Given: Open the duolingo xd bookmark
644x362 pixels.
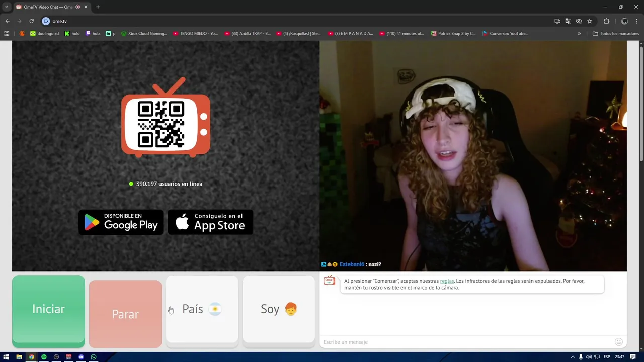Looking at the screenshot, I should [x=44, y=34].
